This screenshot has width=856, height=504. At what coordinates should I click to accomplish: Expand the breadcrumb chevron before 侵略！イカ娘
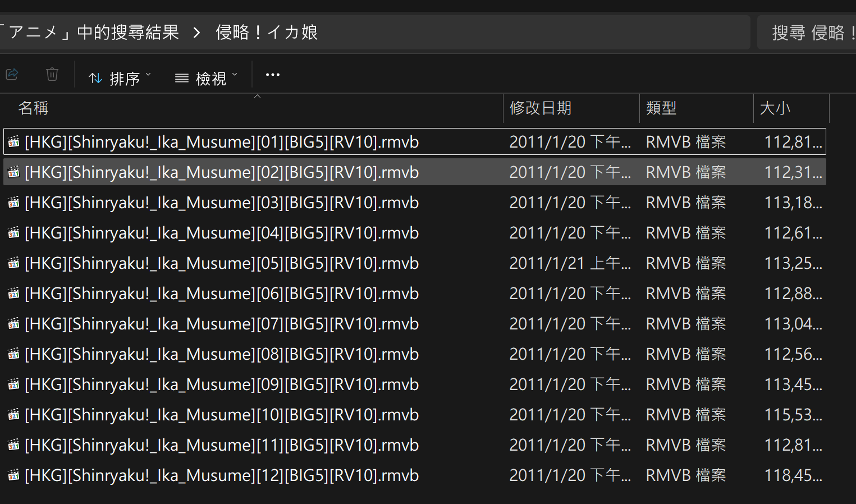coord(196,33)
